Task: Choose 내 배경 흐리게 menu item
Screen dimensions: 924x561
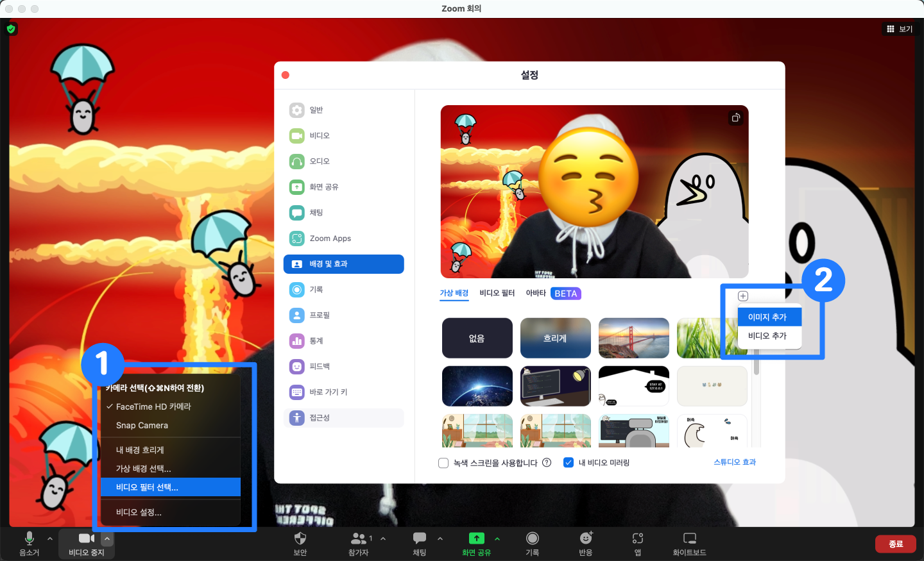Action: [171, 450]
